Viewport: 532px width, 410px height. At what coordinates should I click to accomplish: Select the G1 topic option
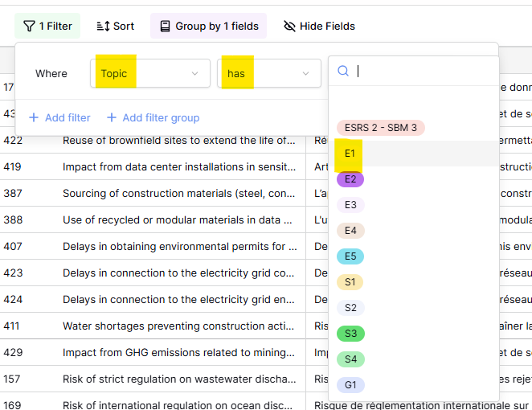[350, 385]
